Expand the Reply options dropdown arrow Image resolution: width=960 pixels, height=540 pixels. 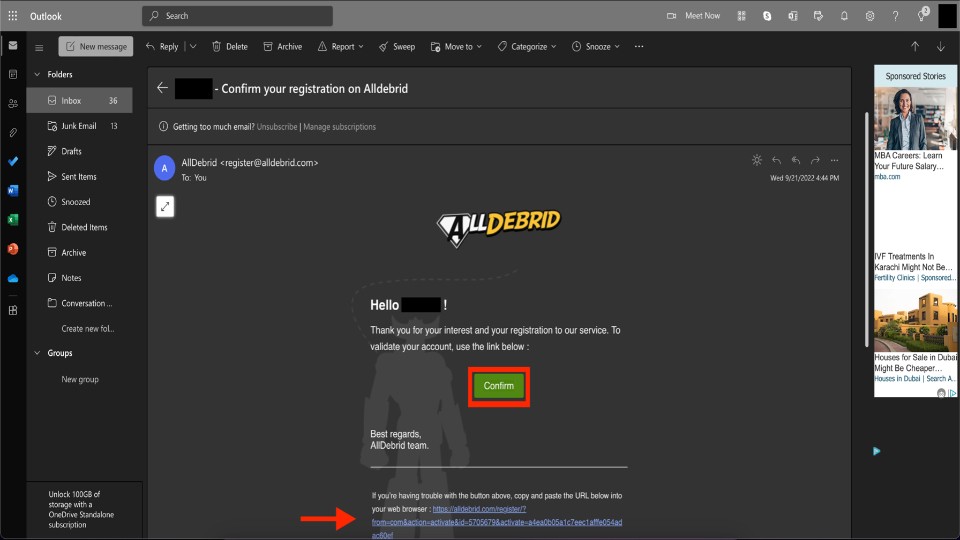coord(193,47)
